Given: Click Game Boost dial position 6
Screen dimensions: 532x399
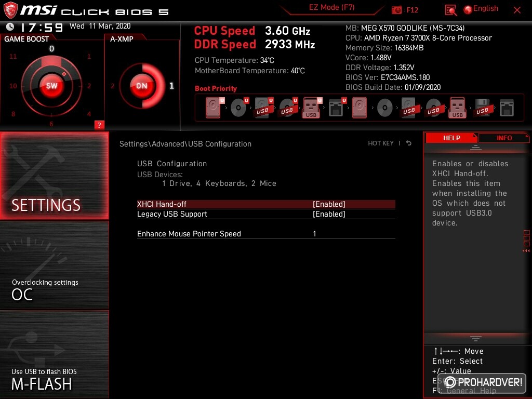Looking at the screenshot, I should click(x=51, y=124).
